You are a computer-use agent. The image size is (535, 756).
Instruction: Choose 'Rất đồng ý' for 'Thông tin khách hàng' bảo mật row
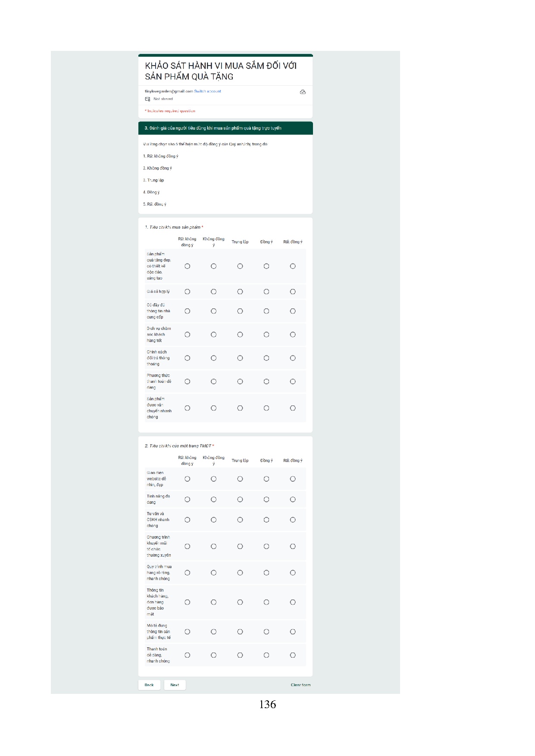point(293,602)
